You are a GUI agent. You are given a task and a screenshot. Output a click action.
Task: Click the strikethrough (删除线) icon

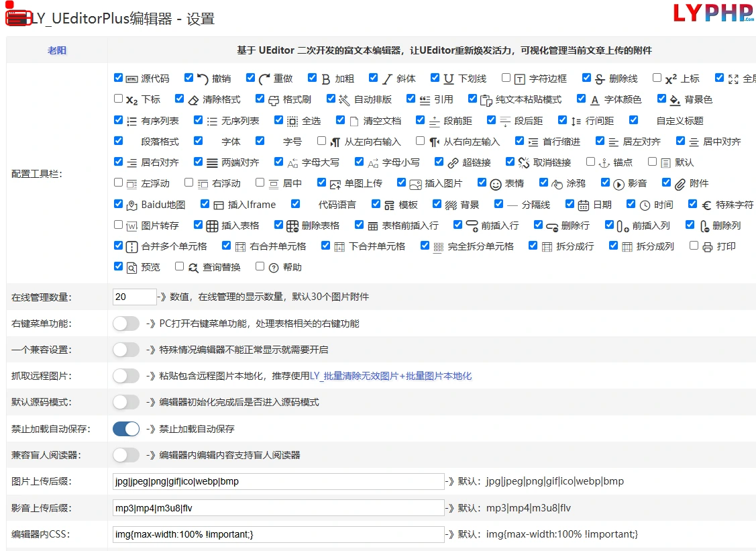[600, 79]
